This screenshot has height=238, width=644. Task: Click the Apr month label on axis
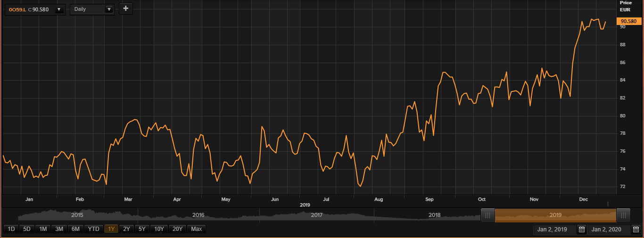[x=177, y=200]
